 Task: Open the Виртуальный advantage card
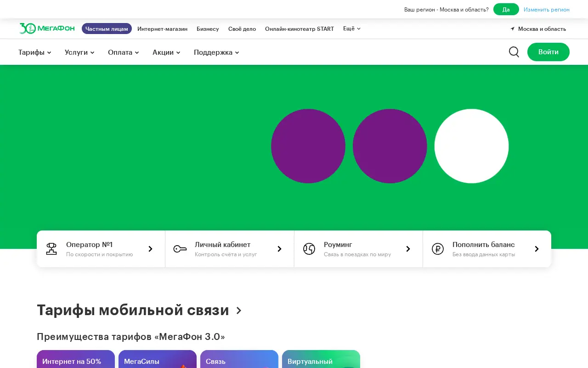point(321,359)
